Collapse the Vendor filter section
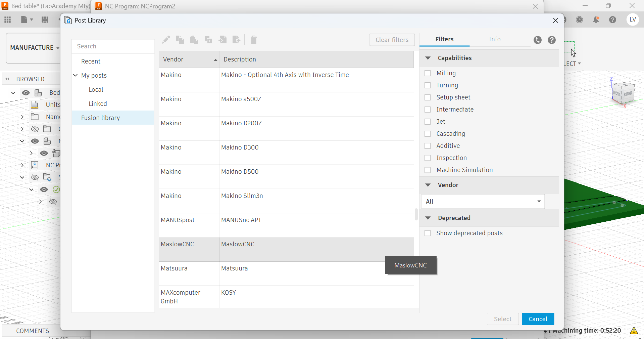 pos(428,185)
